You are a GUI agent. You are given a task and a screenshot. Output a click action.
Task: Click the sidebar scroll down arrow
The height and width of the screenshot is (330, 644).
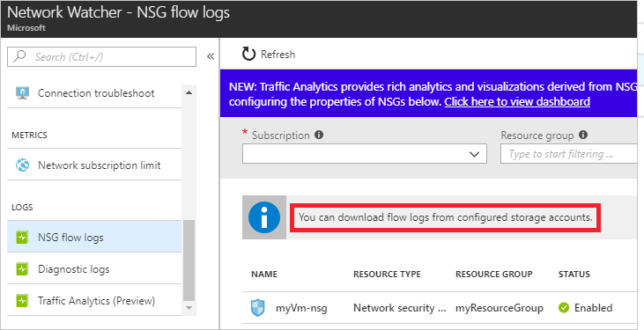(x=189, y=307)
